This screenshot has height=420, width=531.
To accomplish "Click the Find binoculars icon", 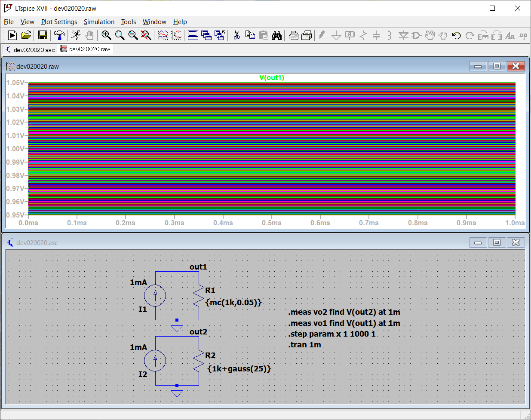I will tap(277, 35).
